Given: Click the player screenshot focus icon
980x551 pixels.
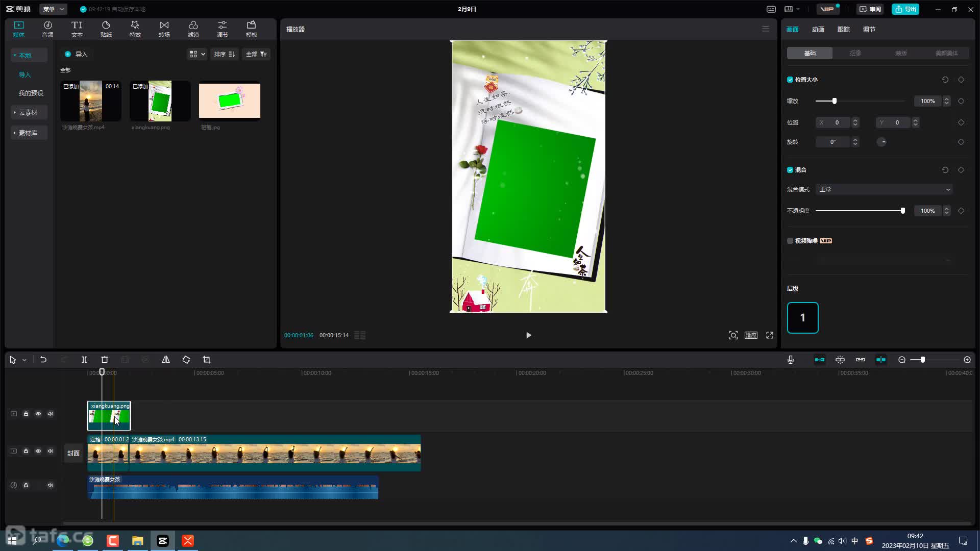Looking at the screenshot, I should pyautogui.click(x=733, y=335).
